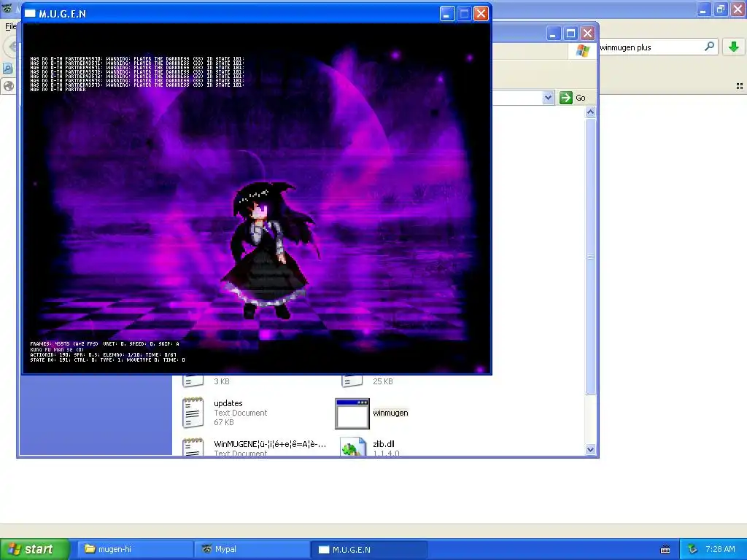Minimize the Mypal browser window
This screenshot has height=560, width=747.
point(704,9)
